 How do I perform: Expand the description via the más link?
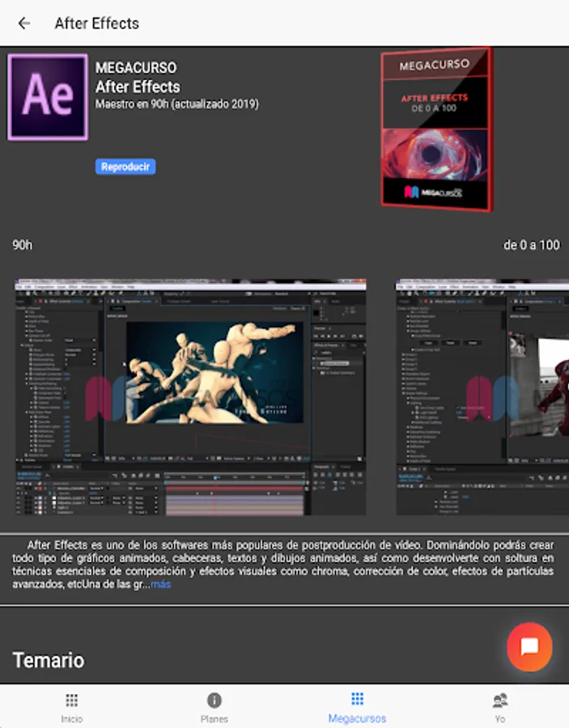[x=161, y=584]
